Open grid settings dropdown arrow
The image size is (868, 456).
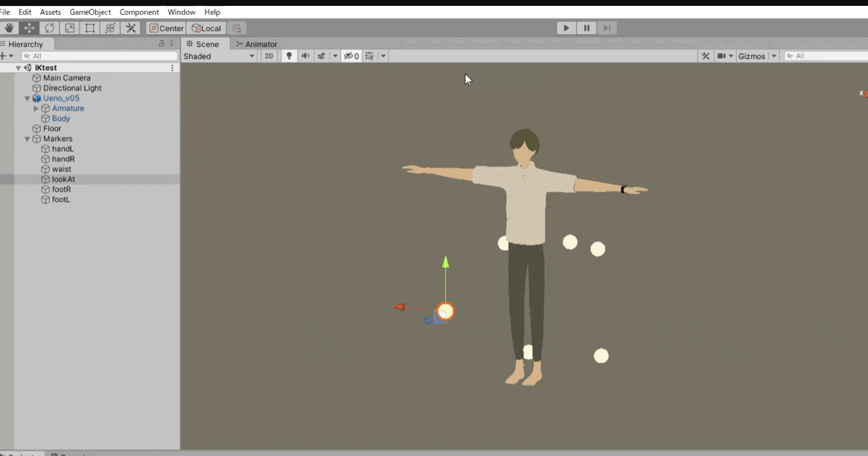(383, 56)
